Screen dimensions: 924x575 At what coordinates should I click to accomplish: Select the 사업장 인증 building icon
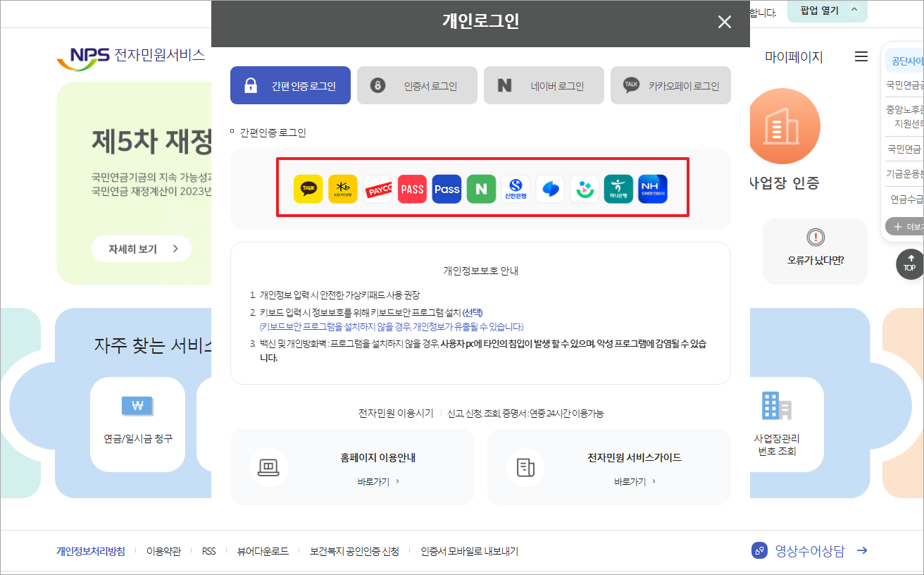click(x=784, y=126)
